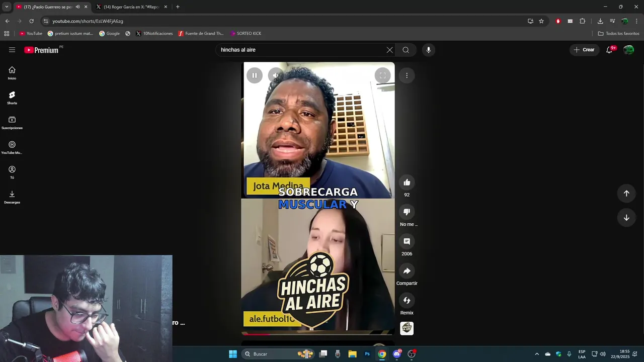Open the Tú section in sidebar
The width and height of the screenshot is (644, 362).
[x=12, y=172]
